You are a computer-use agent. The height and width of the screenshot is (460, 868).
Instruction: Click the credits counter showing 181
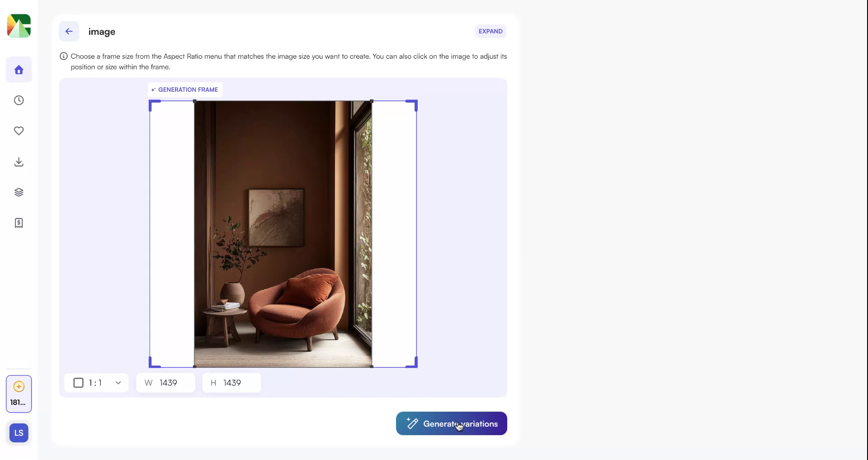pyautogui.click(x=19, y=394)
